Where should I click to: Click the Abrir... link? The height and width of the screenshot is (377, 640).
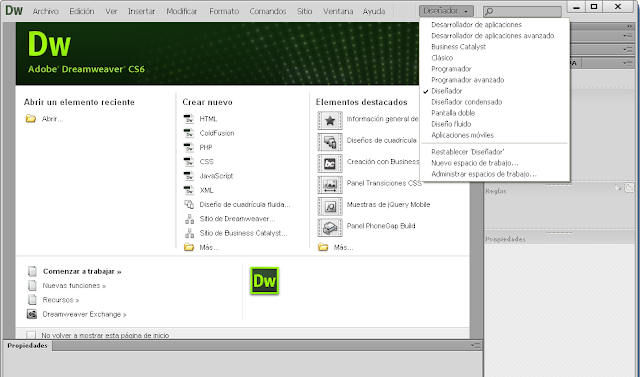pyautogui.click(x=52, y=119)
